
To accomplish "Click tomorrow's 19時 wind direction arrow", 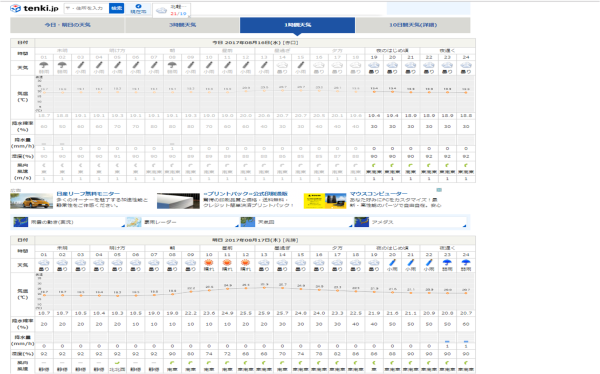I will point(374,363).
